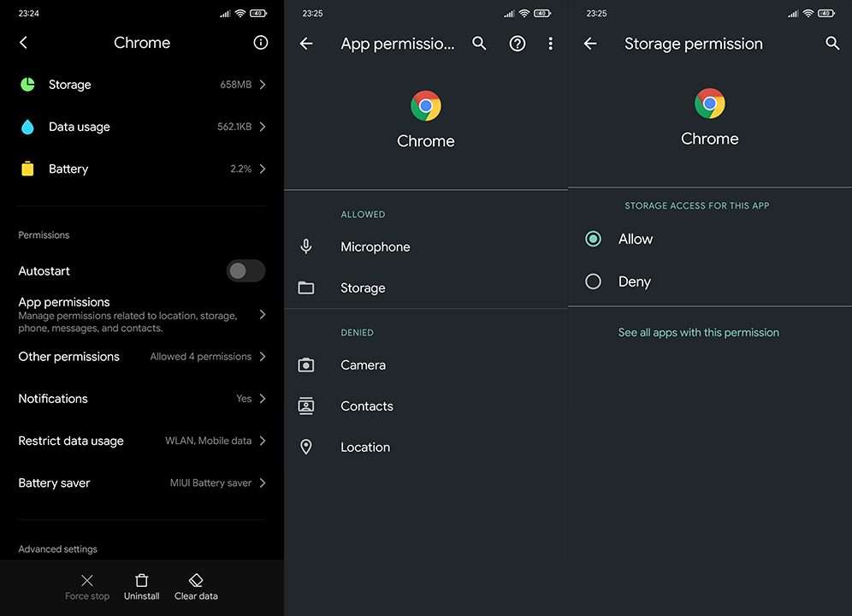This screenshot has height=616, width=852.
Task: Open Camera permission entry
Action: pos(426,364)
